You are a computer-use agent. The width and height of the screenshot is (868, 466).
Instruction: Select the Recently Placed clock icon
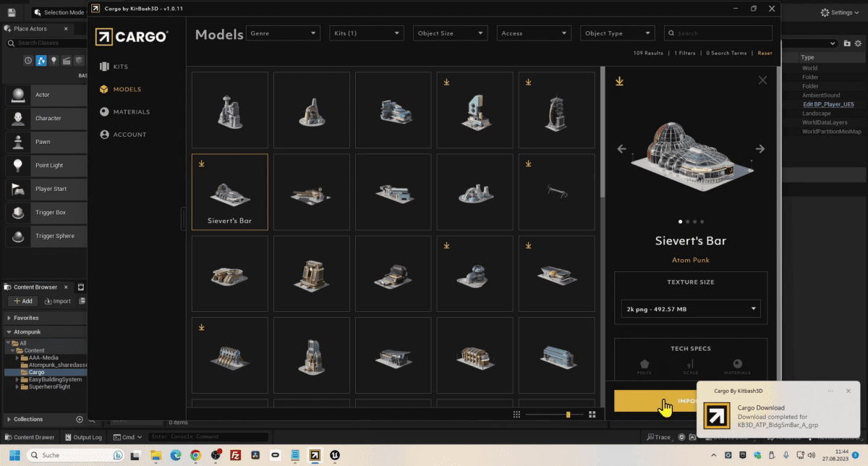(x=28, y=61)
